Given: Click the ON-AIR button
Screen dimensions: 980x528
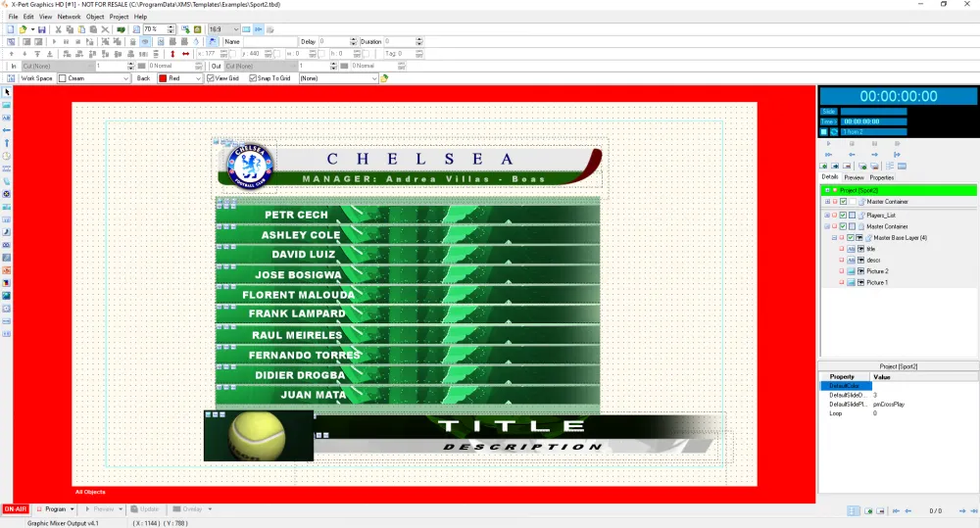Looking at the screenshot, I should (15, 509).
